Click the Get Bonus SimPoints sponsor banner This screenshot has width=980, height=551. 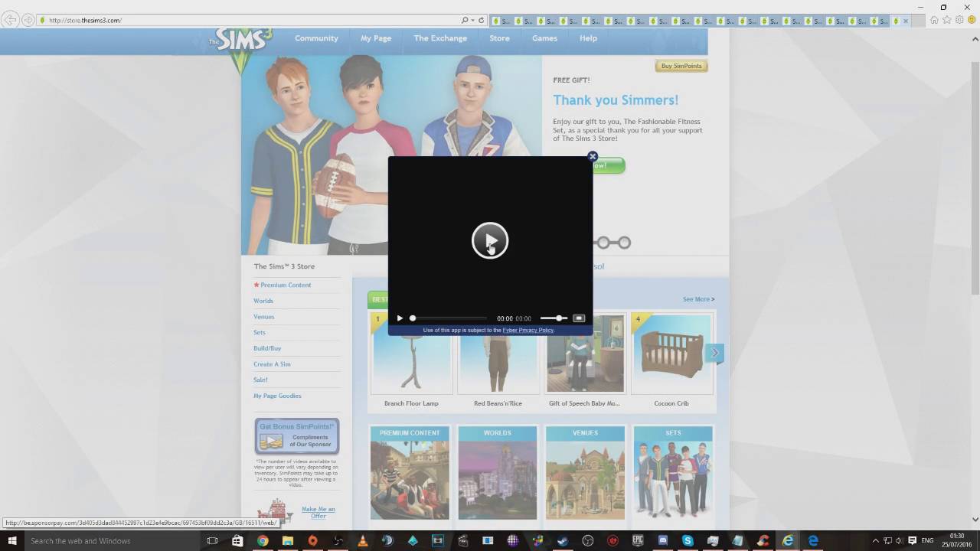click(297, 436)
